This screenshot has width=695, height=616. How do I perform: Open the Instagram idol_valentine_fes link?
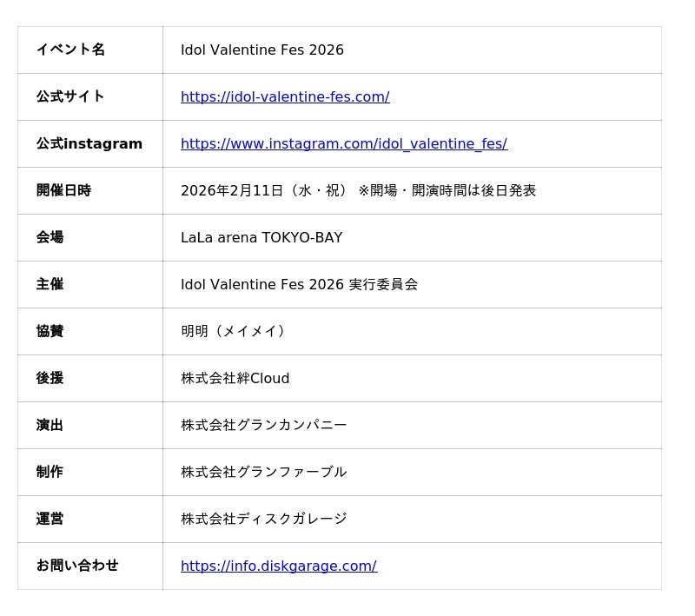pyautogui.click(x=343, y=144)
